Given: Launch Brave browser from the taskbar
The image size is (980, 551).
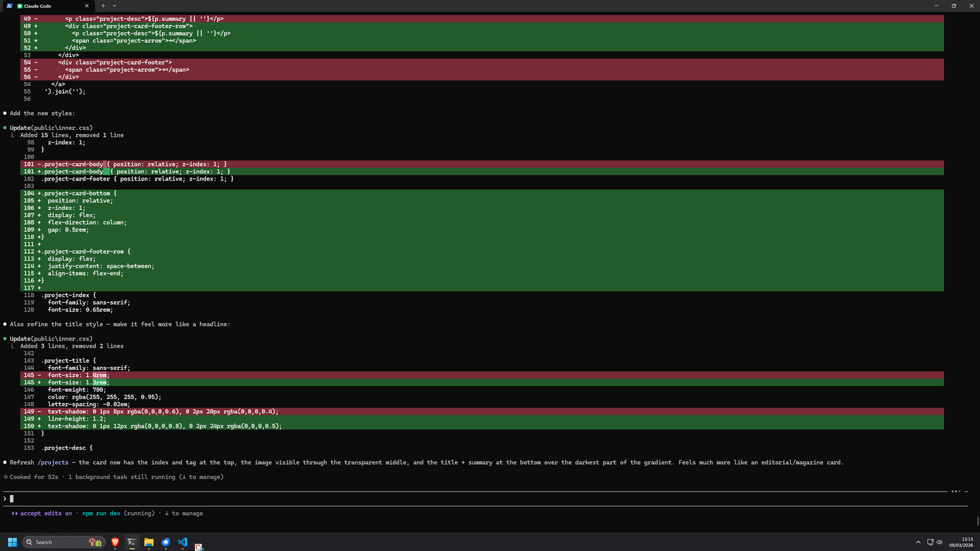Looking at the screenshot, I should (x=115, y=542).
